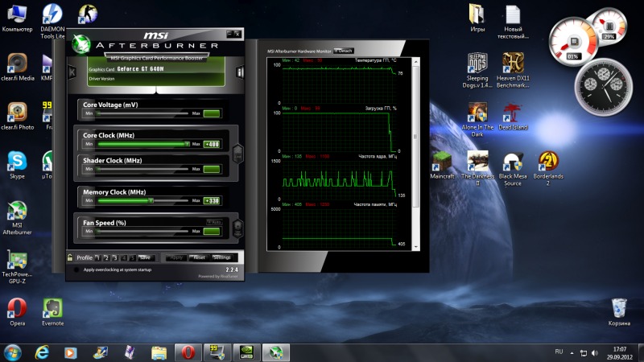This screenshot has width=644, height=362.
Task: Click the Core Clock +400 value field
Action: [x=212, y=144]
